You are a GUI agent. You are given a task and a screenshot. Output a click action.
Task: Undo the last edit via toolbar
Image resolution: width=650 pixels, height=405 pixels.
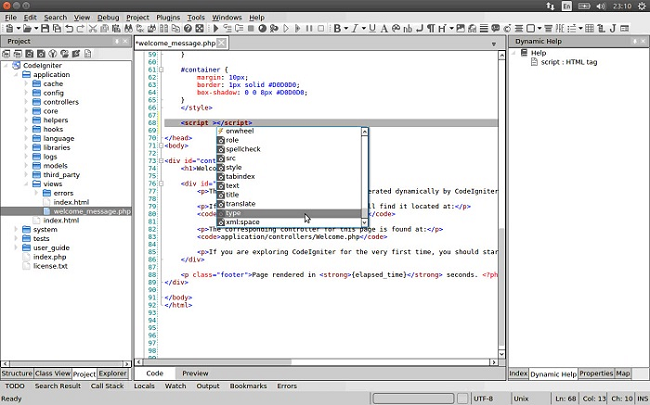pyautogui.click(x=69, y=29)
